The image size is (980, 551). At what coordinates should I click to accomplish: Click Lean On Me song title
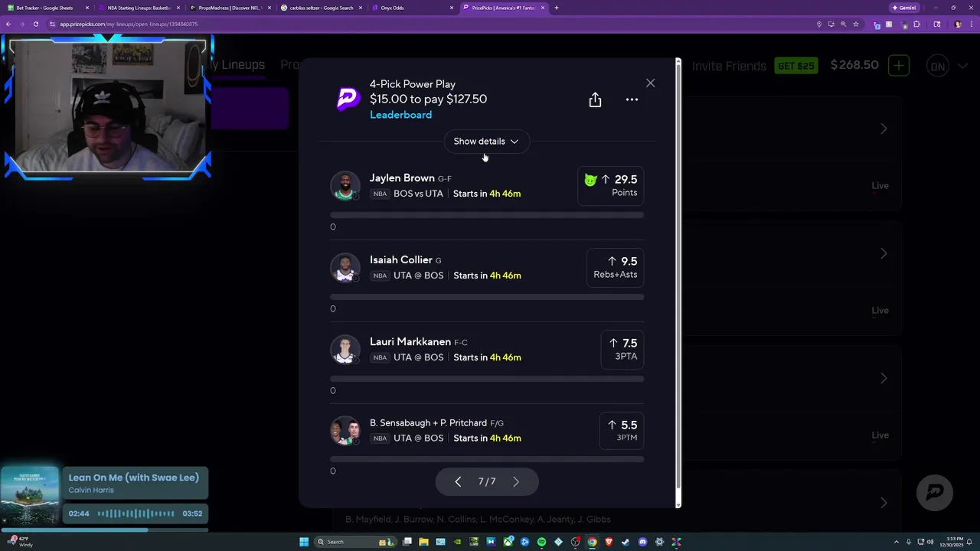(134, 478)
